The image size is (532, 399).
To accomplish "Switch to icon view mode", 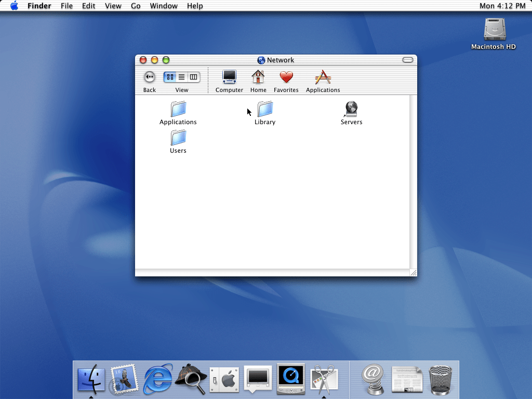I will pyautogui.click(x=170, y=77).
